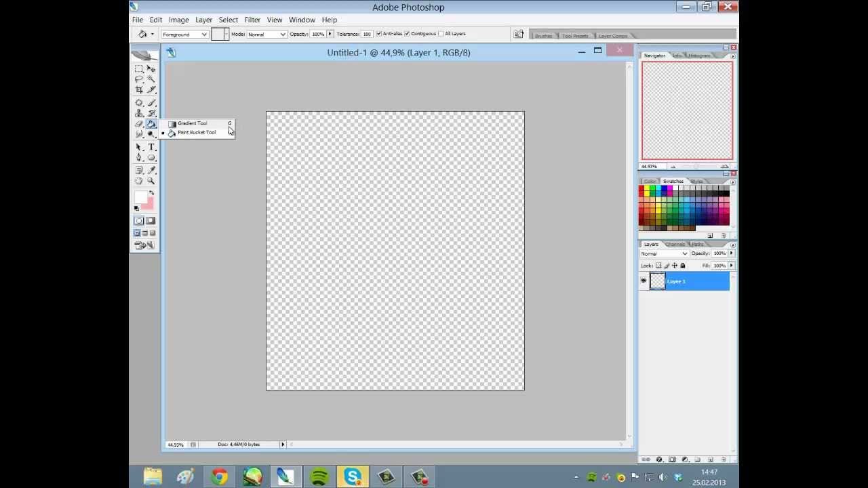This screenshot has height=488, width=868.
Task: Select the Lasso tool
Action: 139,79
